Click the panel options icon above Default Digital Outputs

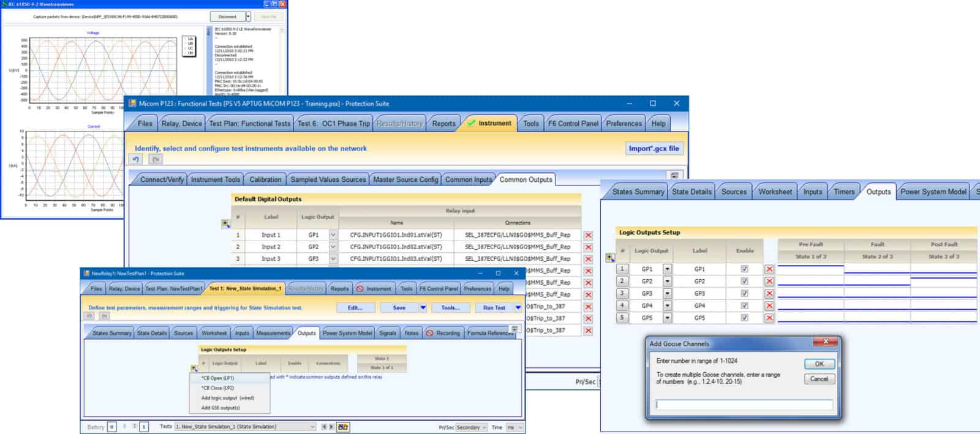(x=674, y=175)
